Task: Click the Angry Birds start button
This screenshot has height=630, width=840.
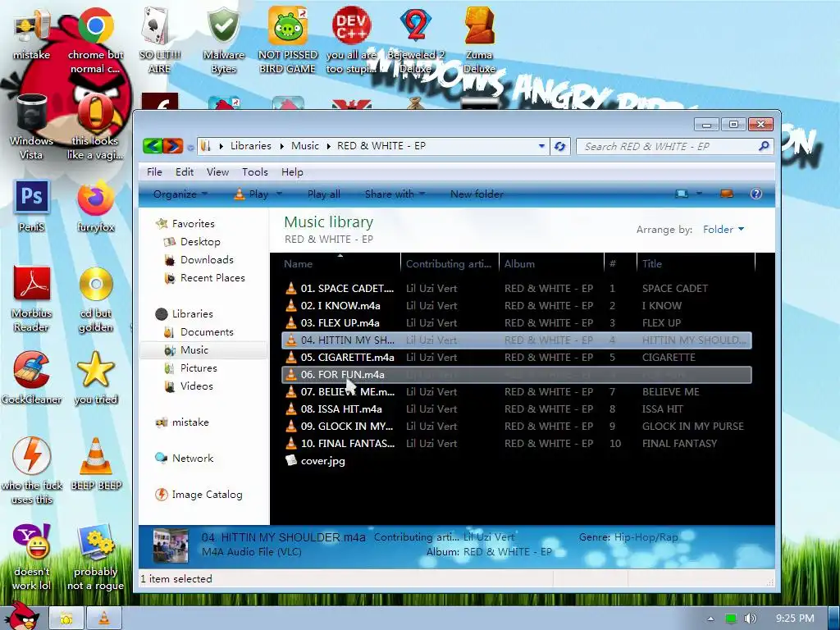Action: coord(21,616)
